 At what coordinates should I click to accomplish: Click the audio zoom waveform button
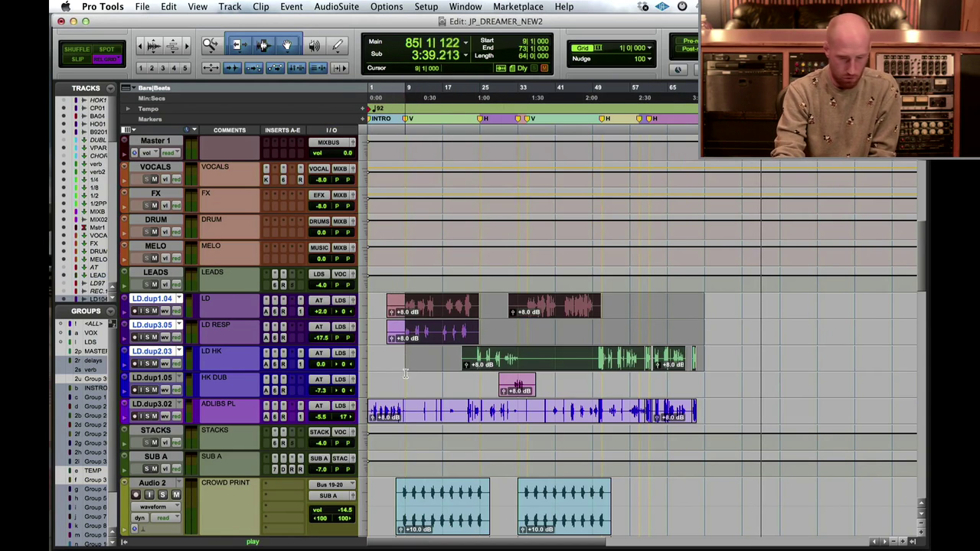pyautogui.click(x=153, y=47)
